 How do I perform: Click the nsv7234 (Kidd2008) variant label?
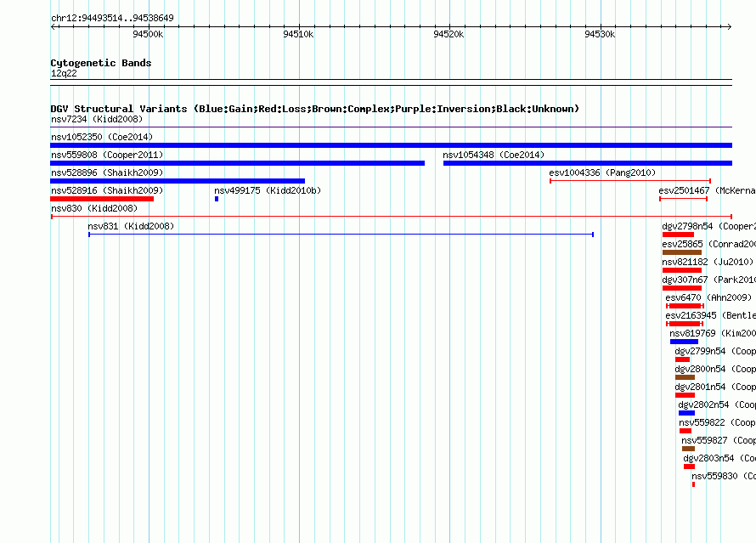97,119
